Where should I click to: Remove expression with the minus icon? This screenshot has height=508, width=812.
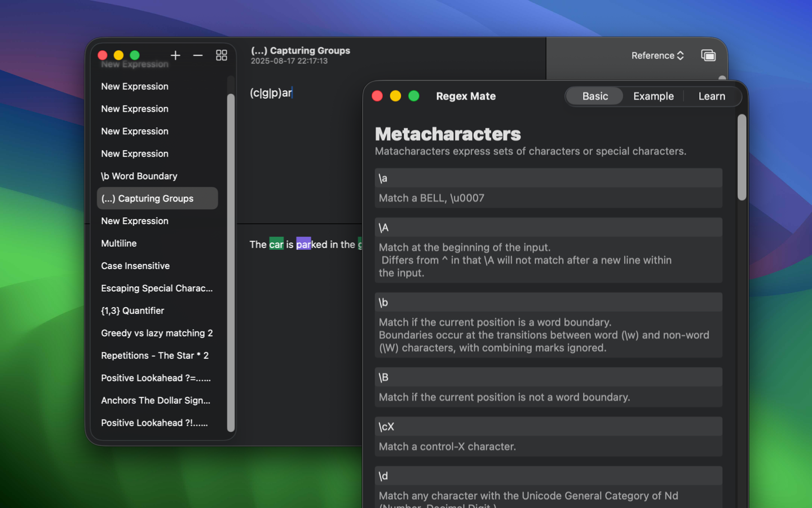(198, 55)
